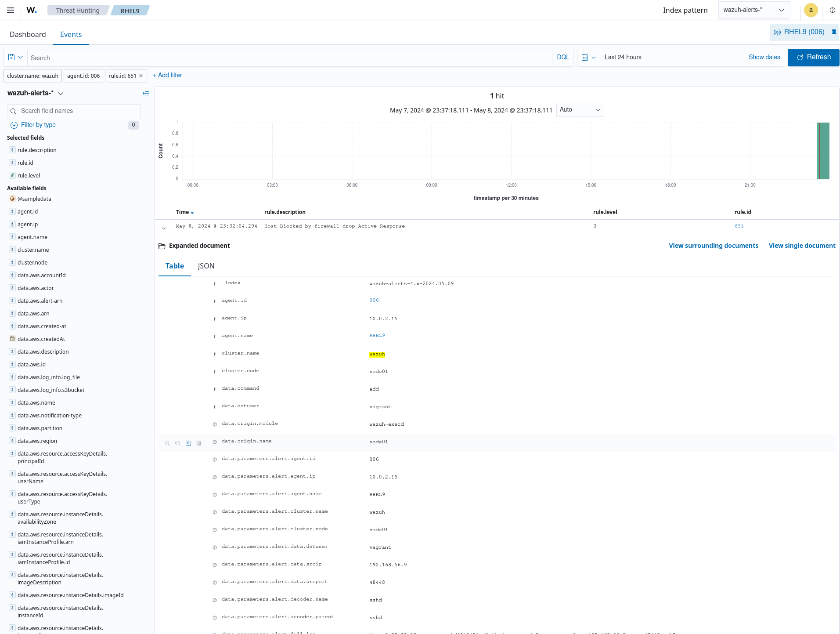This screenshot has height=634, width=840.
Task: Open the wazuh-alerts-* index pattern dropdown
Action: (x=753, y=10)
